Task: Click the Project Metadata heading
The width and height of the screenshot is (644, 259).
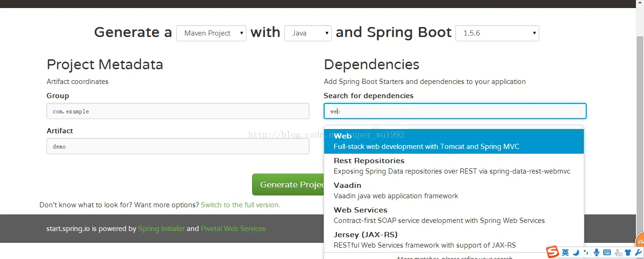Action: point(105,65)
